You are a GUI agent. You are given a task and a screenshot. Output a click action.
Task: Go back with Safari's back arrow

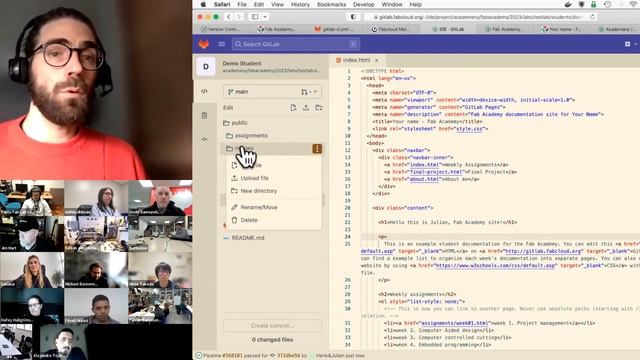(x=229, y=17)
